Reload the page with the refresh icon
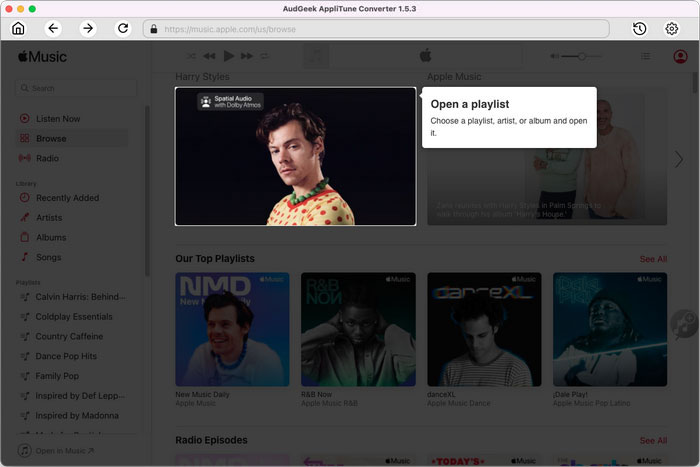 tap(123, 29)
